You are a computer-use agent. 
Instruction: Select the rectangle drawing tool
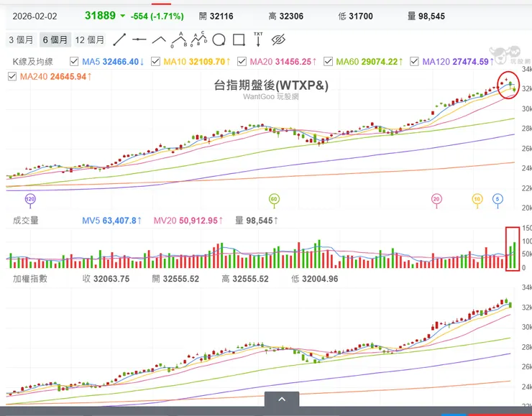pyautogui.click(x=239, y=40)
